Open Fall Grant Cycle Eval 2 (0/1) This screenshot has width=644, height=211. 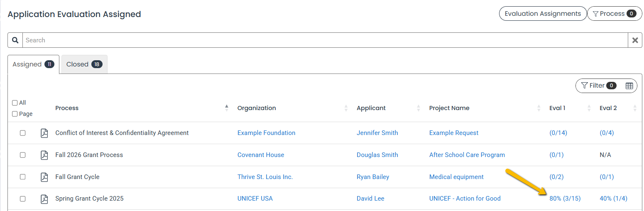point(607,177)
